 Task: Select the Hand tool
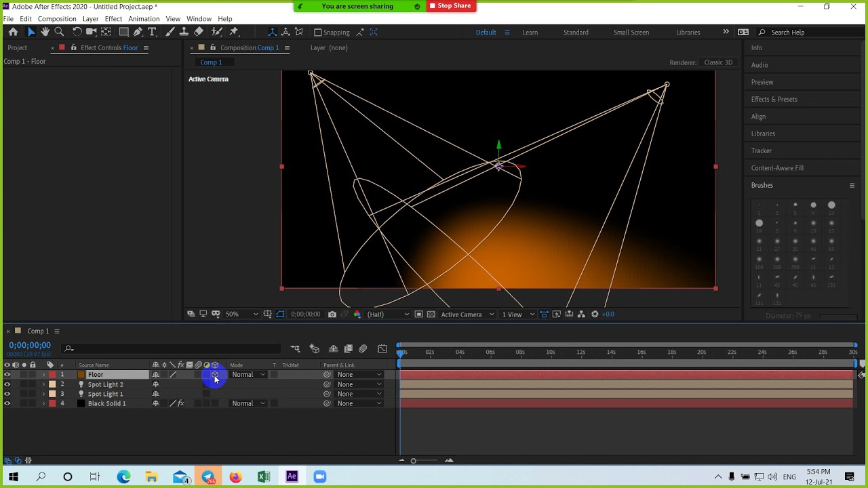coord(45,32)
